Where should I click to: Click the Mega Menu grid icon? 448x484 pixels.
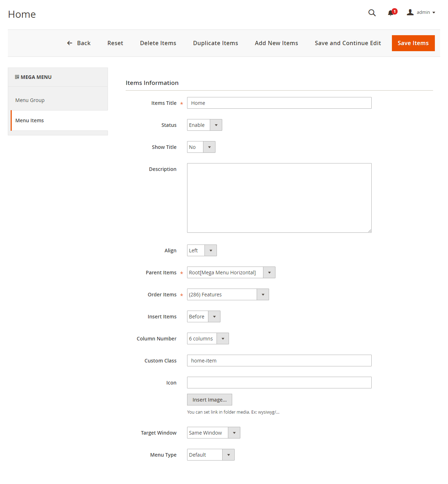pos(17,77)
